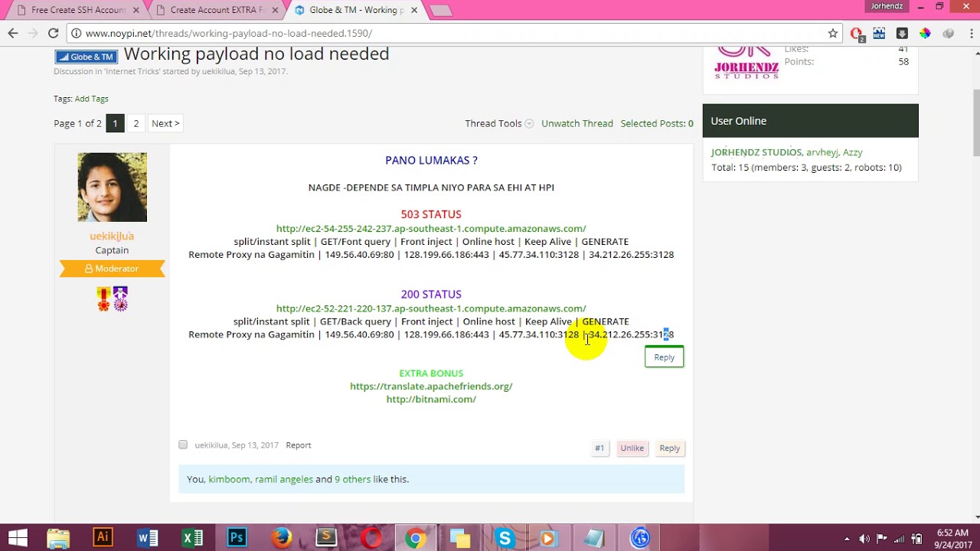This screenshot has width=980, height=551.
Task: Open Photoshop from the taskbar
Action: pos(237,537)
